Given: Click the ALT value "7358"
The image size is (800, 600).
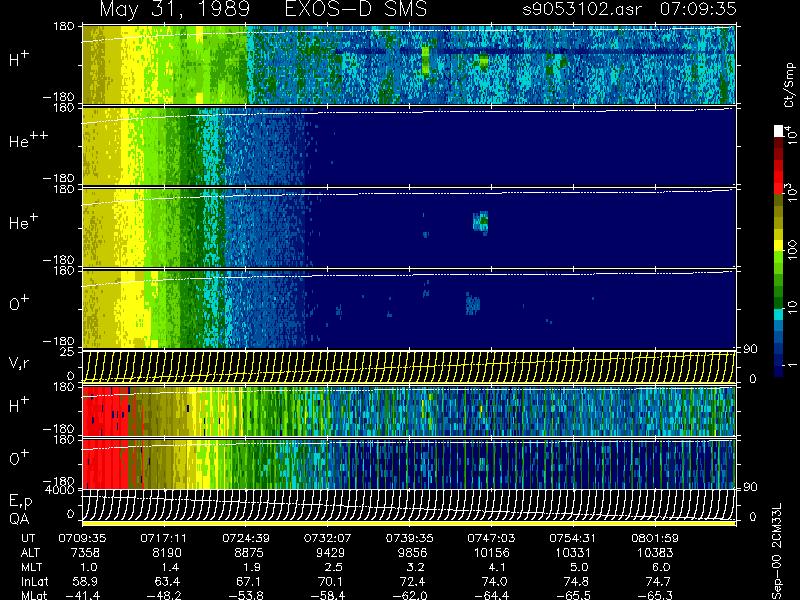Looking at the screenshot, I should [x=86, y=553].
